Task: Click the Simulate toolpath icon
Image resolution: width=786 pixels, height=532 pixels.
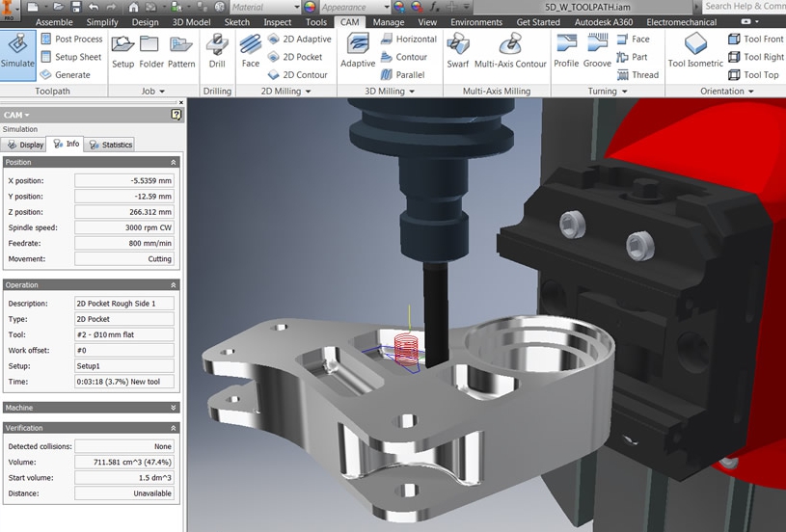Action: pos(18,51)
